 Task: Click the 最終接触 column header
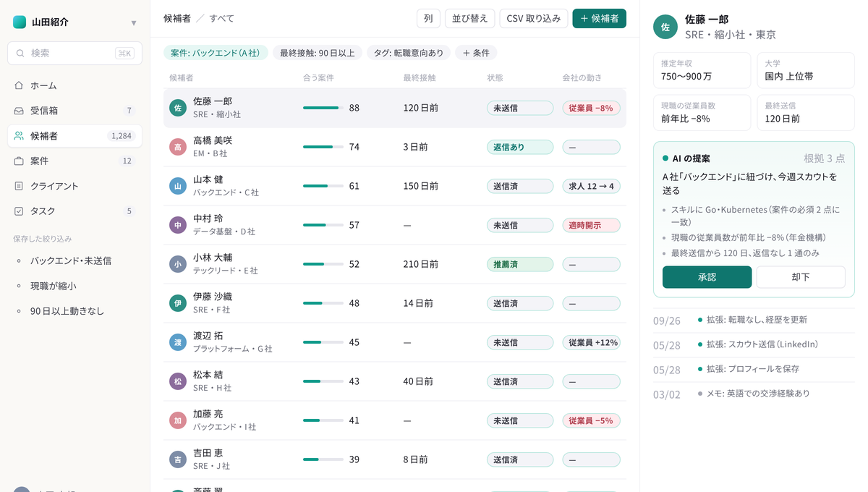pyautogui.click(x=420, y=77)
